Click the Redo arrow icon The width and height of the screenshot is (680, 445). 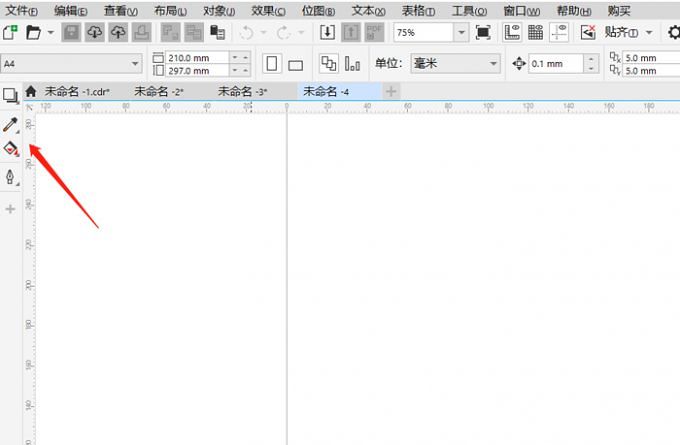[284, 33]
